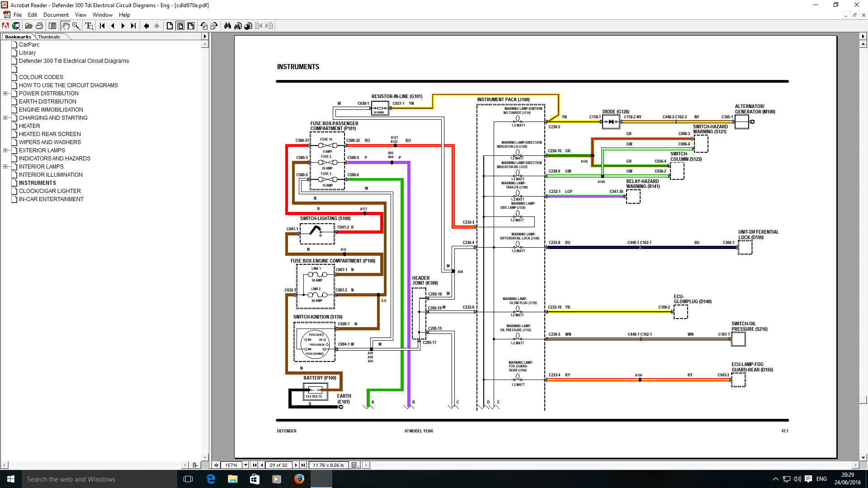Screen dimensions: 868x488
Task: Open the WIPERS AND WASHERS bookmark
Action: point(50,142)
